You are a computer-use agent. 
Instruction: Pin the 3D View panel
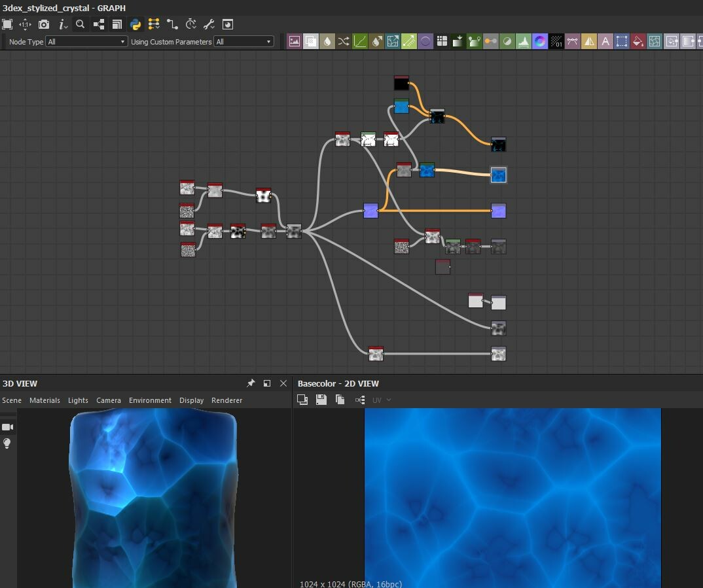point(251,383)
